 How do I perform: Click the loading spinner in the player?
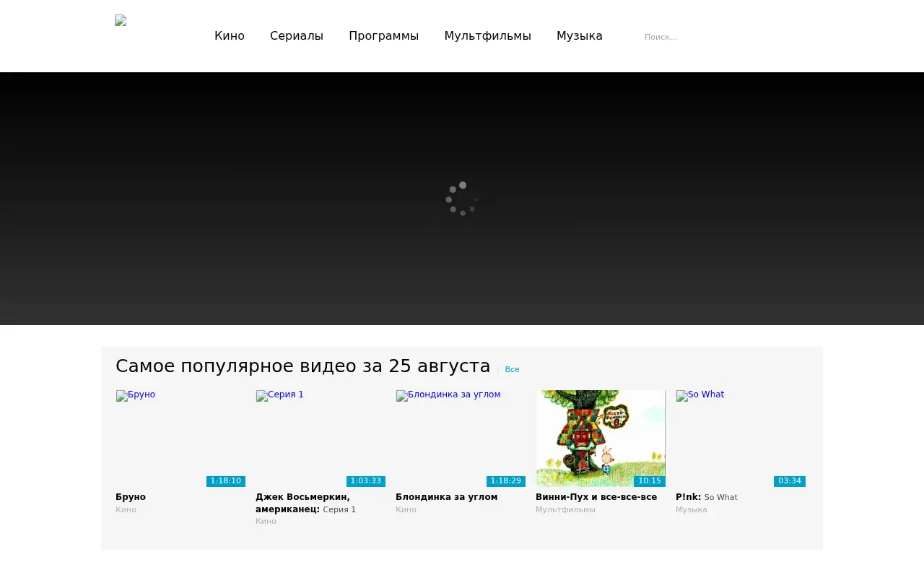tap(462, 199)
